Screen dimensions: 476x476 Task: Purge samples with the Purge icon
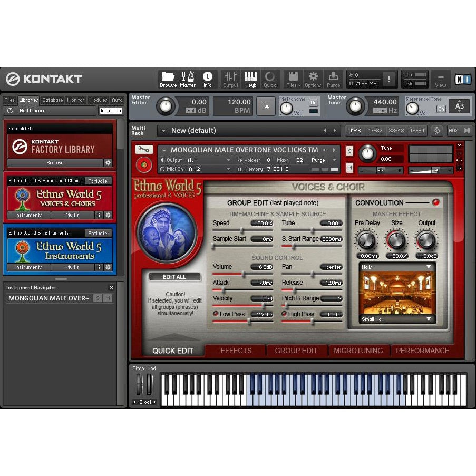click(x=334, y=77)
